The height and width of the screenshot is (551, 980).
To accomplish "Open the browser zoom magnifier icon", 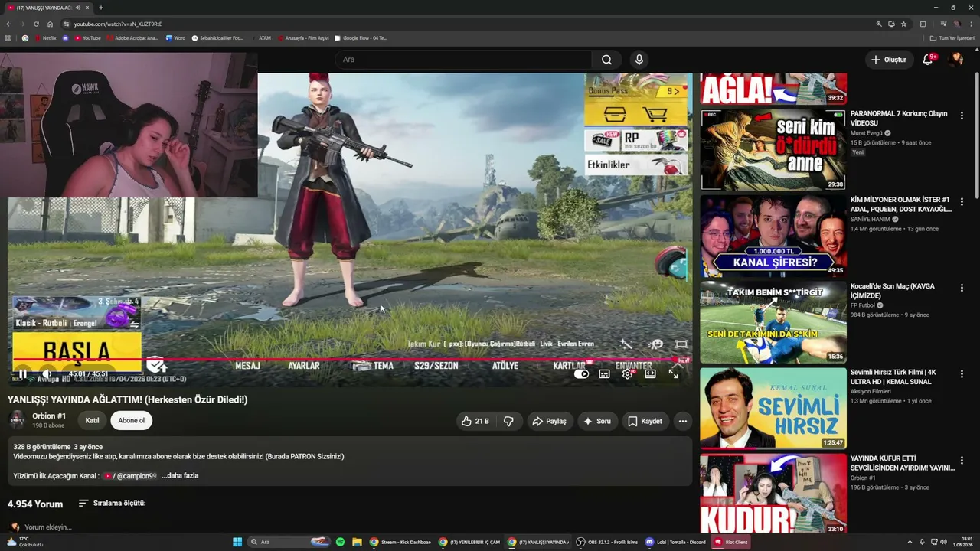I will pos(879,24).
